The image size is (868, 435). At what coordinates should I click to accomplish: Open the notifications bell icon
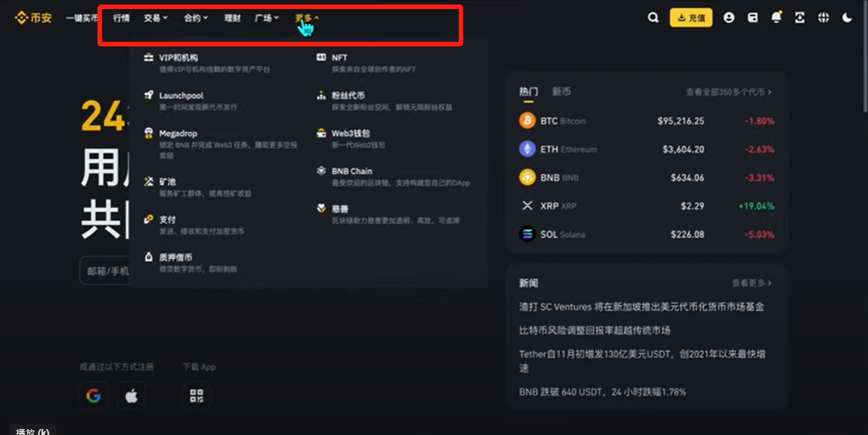777,18
